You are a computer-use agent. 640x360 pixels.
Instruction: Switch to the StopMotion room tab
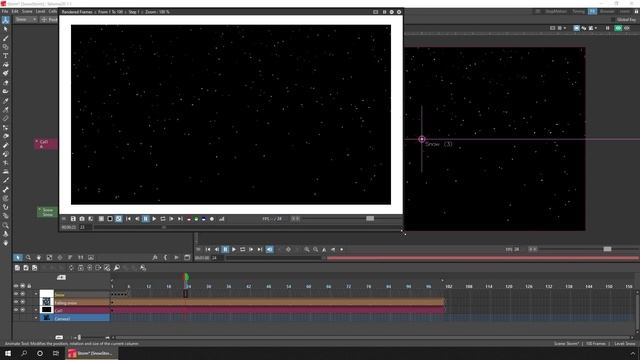pyautogui.click(x=556, y=11)
